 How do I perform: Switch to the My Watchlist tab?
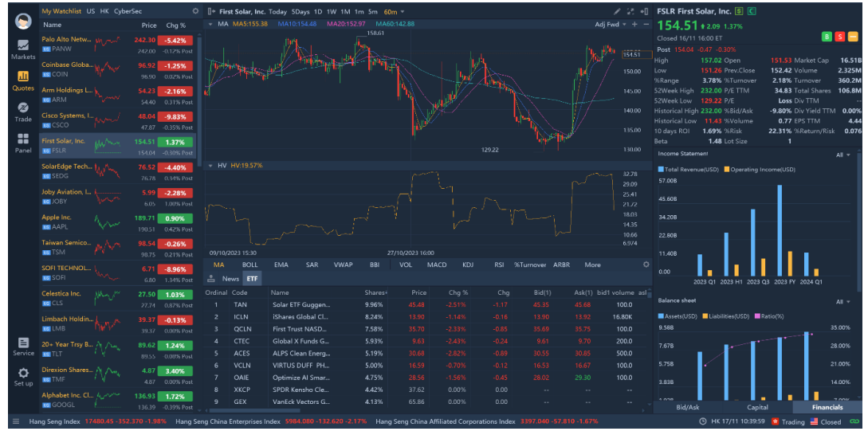61,11
